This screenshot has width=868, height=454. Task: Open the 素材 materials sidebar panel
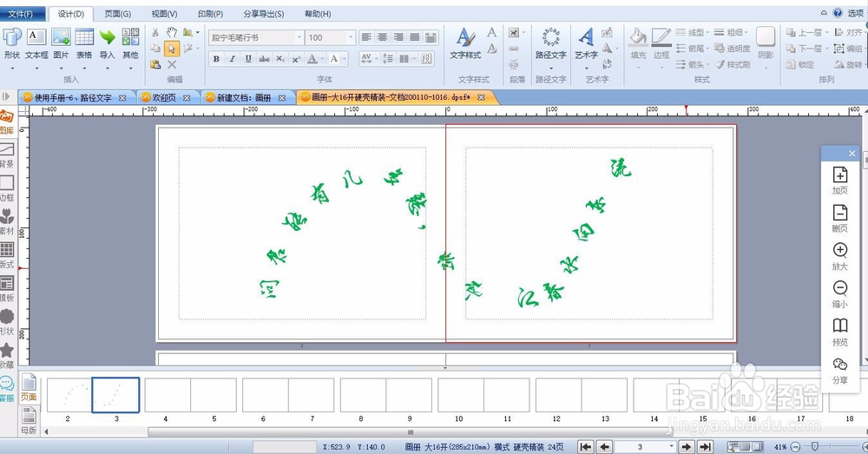pyautogui.click(x=7, y=222)
